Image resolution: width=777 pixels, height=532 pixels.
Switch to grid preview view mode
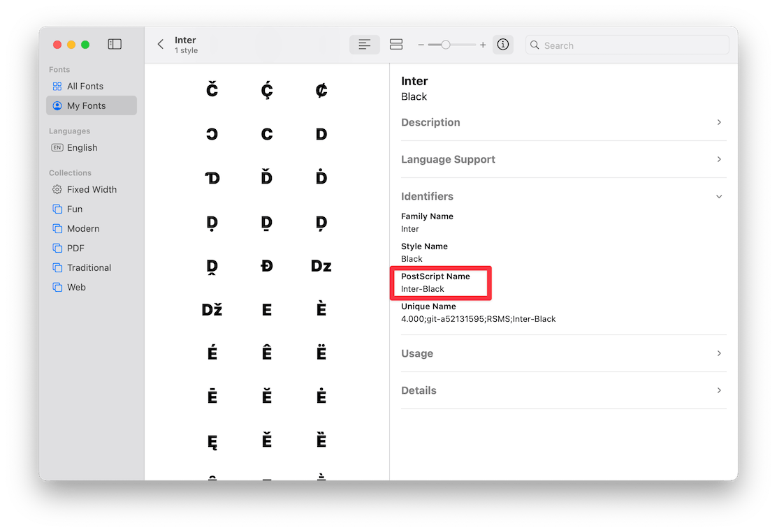click(396, 45)
